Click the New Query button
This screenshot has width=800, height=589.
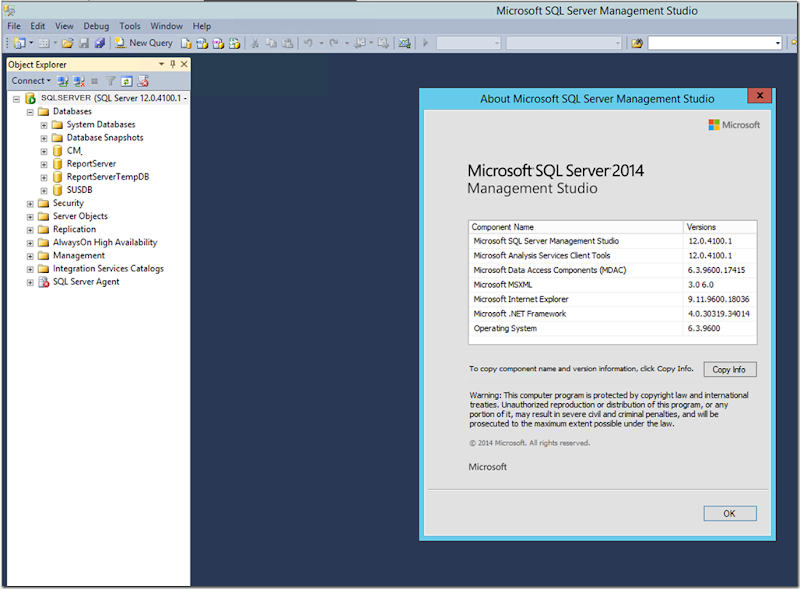[144, 43]
